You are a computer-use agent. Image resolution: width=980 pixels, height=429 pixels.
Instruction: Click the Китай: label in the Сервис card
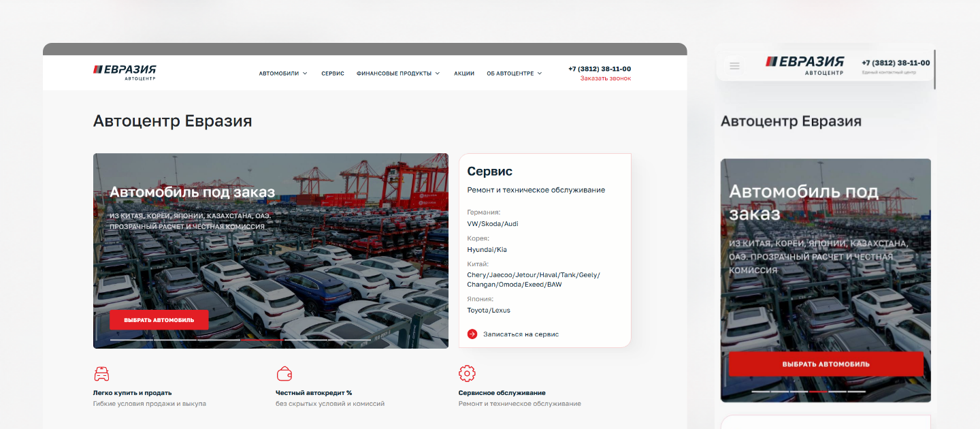pyautogui.click(x=478, y=264)
